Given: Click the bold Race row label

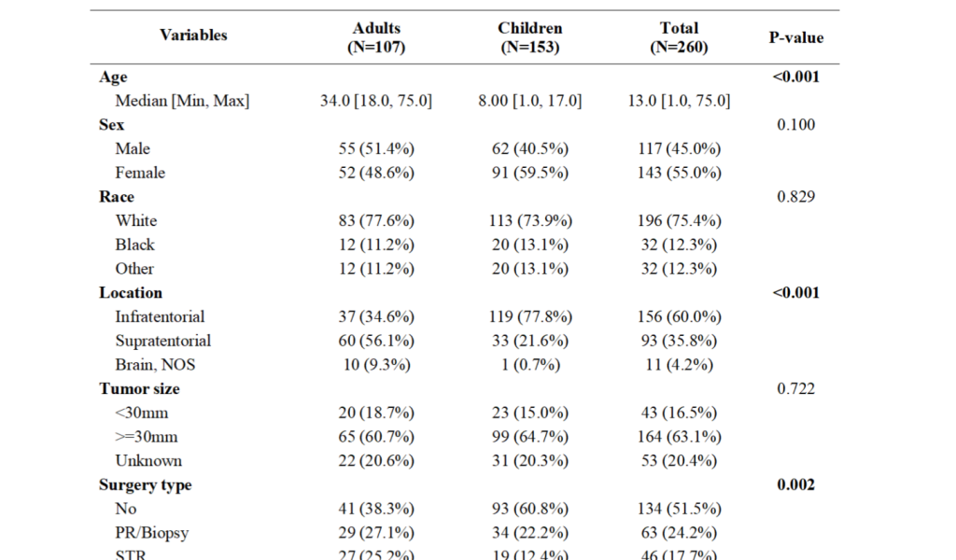Looking at the screenshot, I should [x=117, y=197].
